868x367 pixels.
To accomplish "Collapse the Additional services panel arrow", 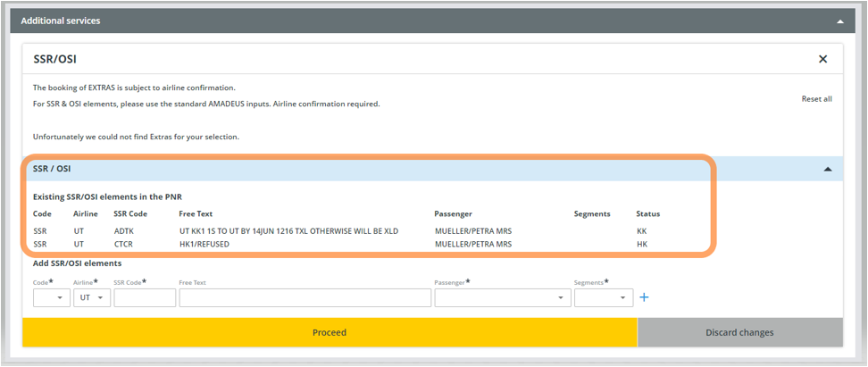I will click(839, 21).
